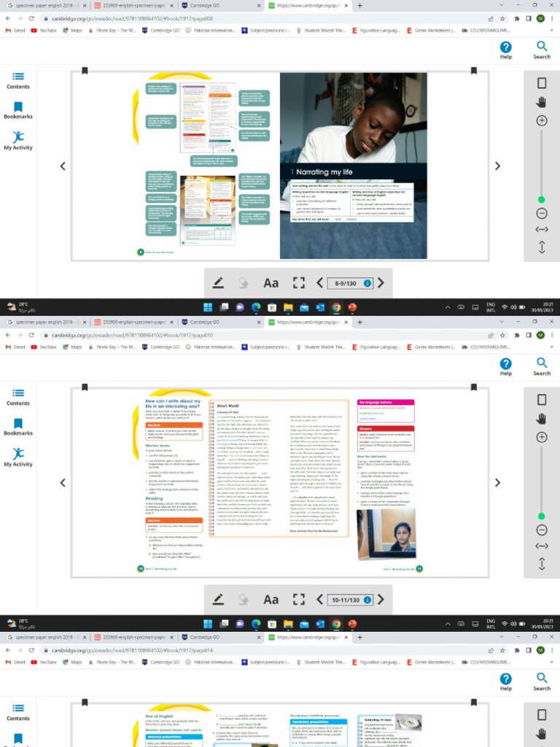Enter fullscreen mode next to the 8-9/130 box
Screen dimensions: 560x747
(x=298, y=283)
